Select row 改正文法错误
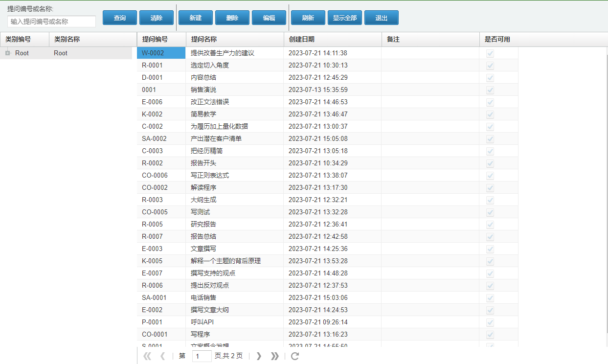608x364 pixels. [x=328, y=102]
